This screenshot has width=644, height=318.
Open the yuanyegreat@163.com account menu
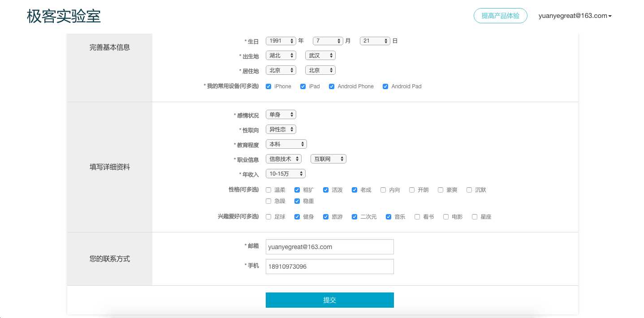pyautogui.click(x=575, y=16)
